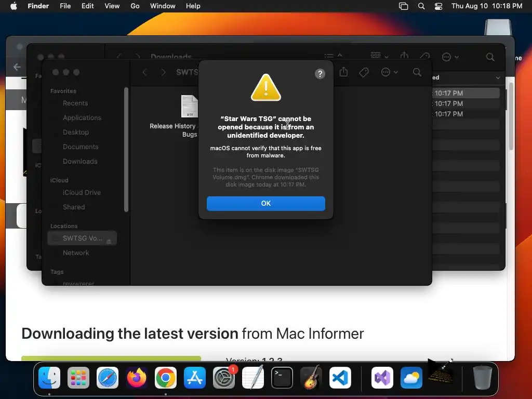This screenshot has height=399, width=532.
Task: Select Applications in the Finder sidebar
Action: (82, 118)
